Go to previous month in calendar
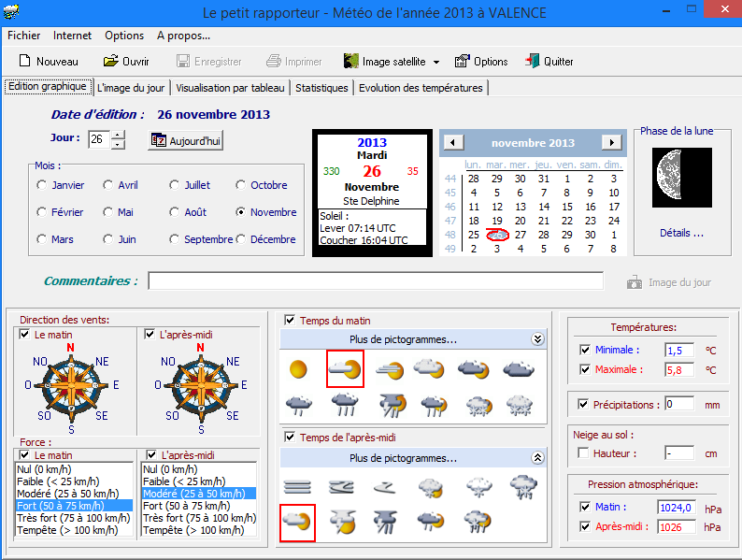 453,142
